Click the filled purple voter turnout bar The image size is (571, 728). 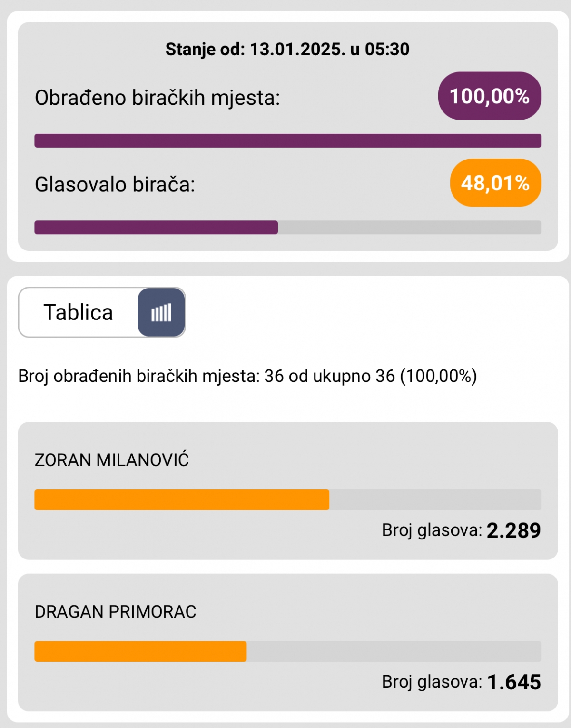coord(156,228)
